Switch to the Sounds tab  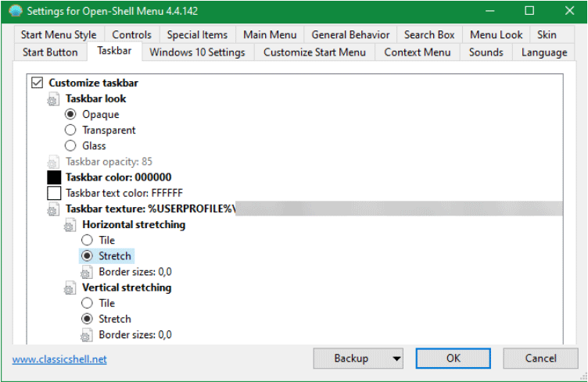point(486,52)
